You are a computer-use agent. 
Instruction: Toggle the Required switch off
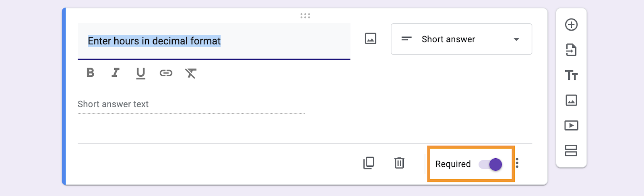pos(490,164)
